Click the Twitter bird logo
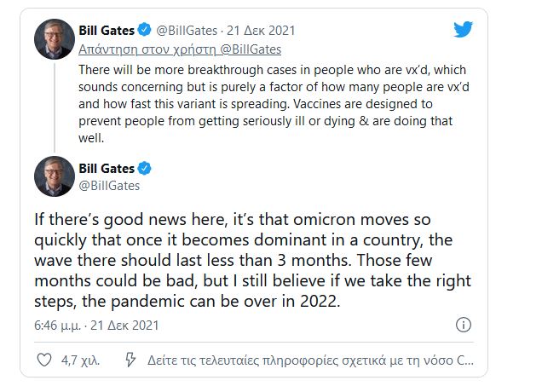This screenshot has width=542, height=392. (x=463, y=31)
